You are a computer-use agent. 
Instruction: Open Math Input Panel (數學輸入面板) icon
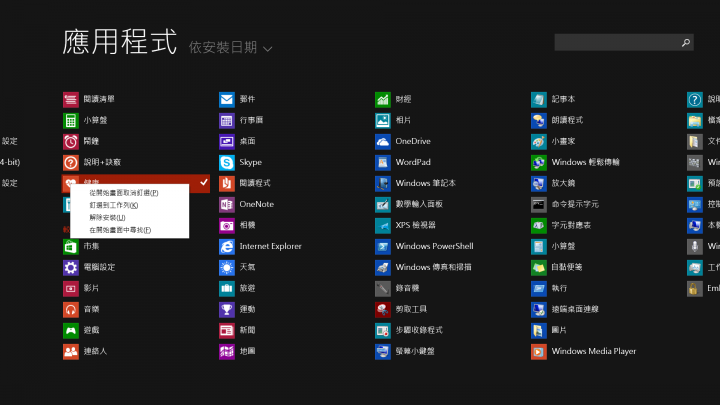pos(383,204)
